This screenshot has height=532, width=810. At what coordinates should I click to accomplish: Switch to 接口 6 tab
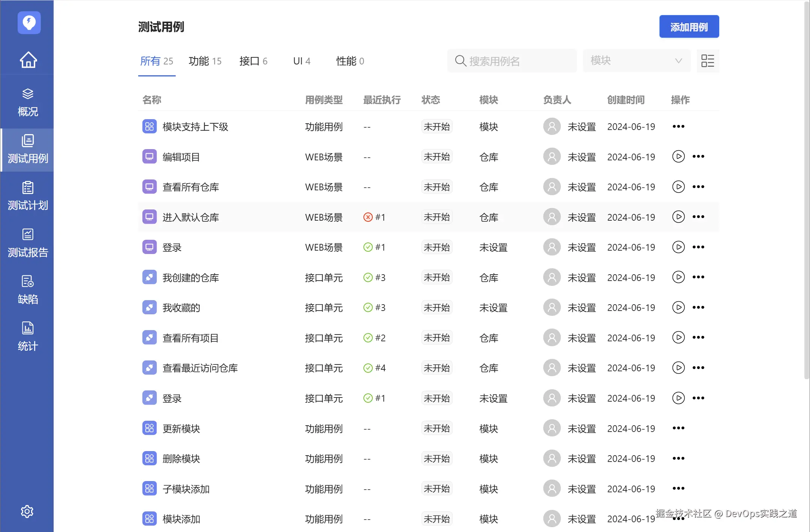pyautogui.click(x=253, y=61)
